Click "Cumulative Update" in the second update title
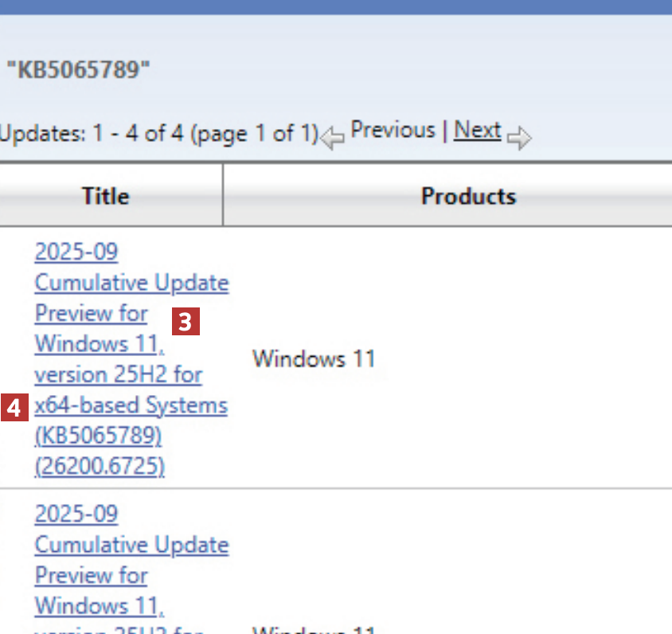Viewport: 672px width, 634px height. 131,545
